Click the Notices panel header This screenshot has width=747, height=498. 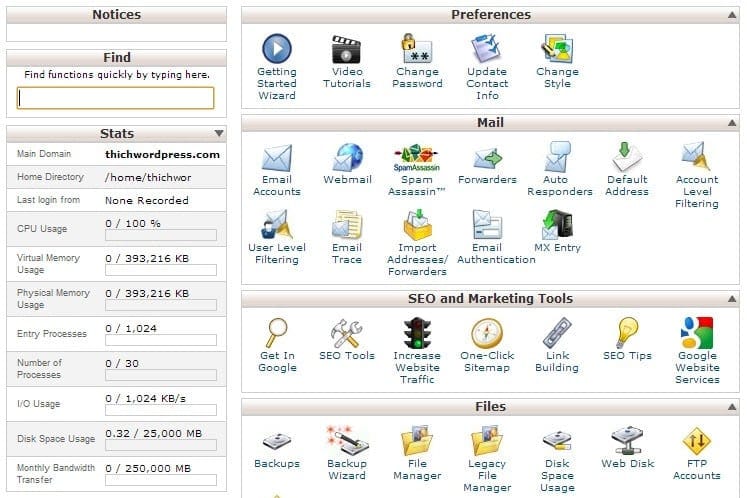[x=117, y=15]
